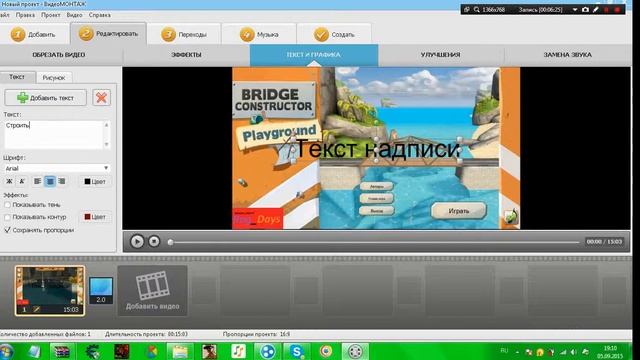640x360 pixels.
Task: Toggle bold Ж formatting
Action: pyautogui.click(x=9, y=181)
